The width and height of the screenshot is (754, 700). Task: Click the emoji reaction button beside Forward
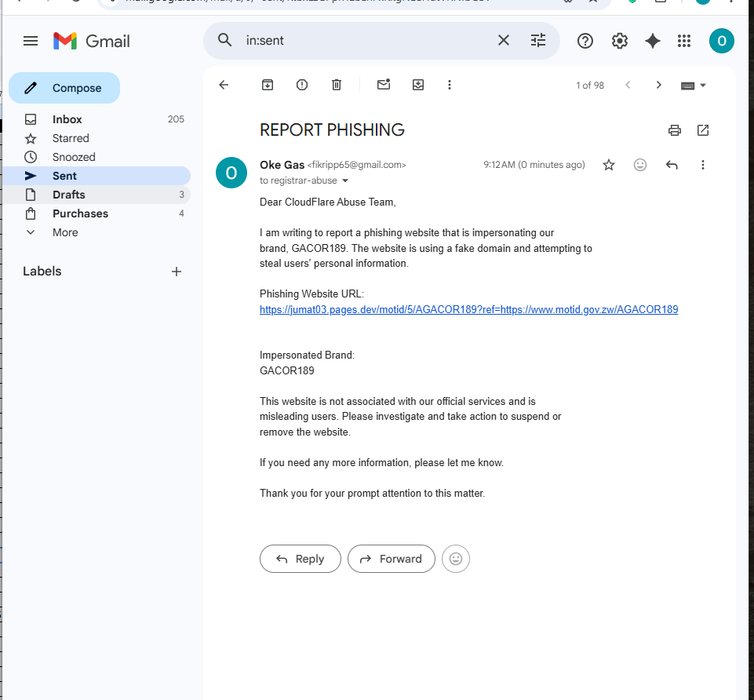pos(455,559)
